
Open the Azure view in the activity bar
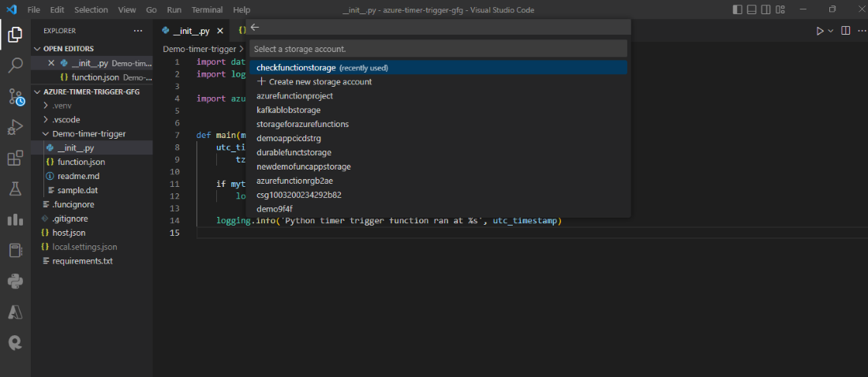[x=15, y=312]
